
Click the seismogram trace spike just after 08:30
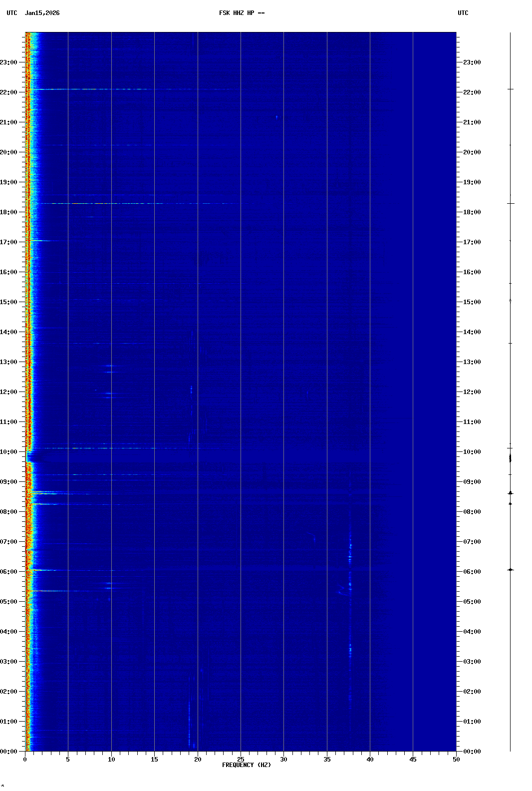pyautogui.click(x=510, y=493)
